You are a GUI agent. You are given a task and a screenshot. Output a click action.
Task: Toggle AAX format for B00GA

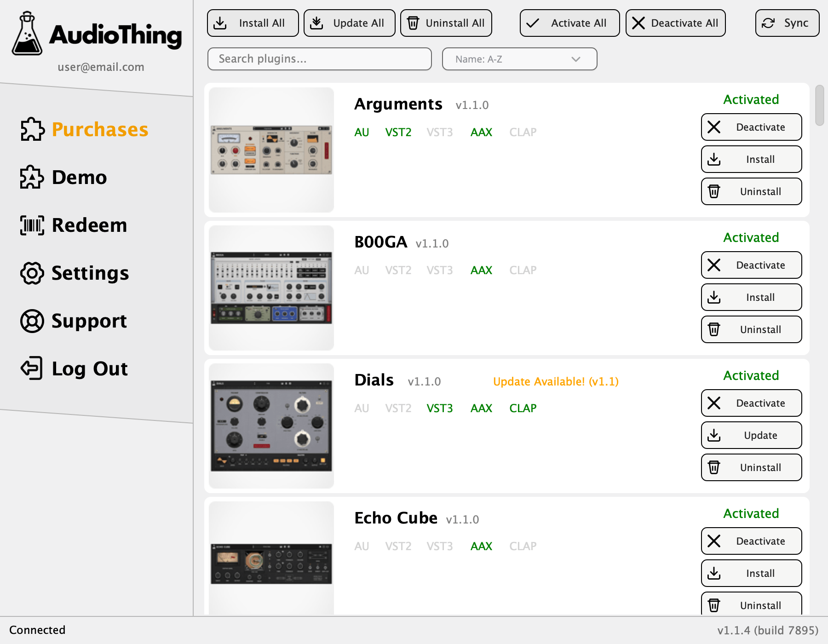(x=482, y=270)
